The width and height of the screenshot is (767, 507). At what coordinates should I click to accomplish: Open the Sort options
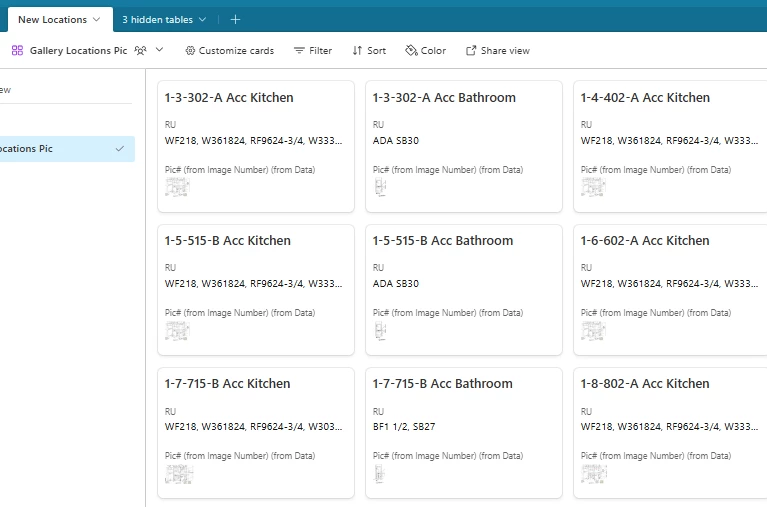tap(369, 50)
